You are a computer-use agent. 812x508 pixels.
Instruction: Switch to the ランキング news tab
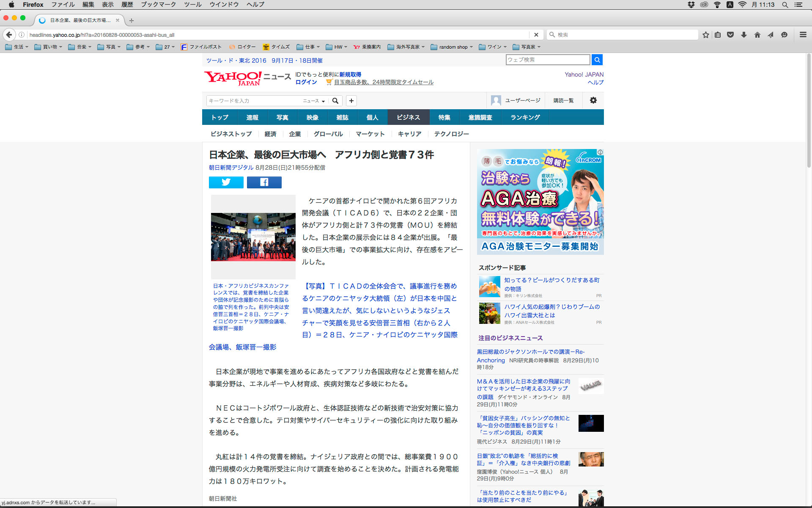point(525,117)
